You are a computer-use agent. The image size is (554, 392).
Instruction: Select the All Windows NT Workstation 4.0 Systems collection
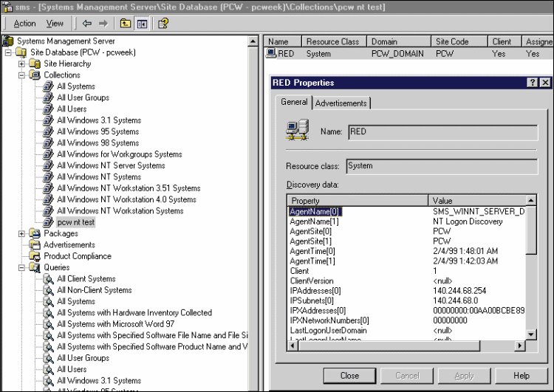point(126,199)
